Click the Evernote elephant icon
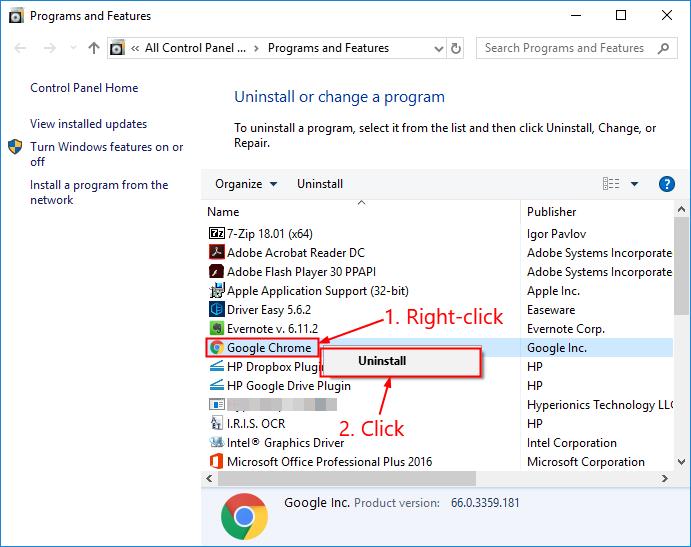Image resolution: width=691 pixels, height=547 pixels. pos(216,328)
